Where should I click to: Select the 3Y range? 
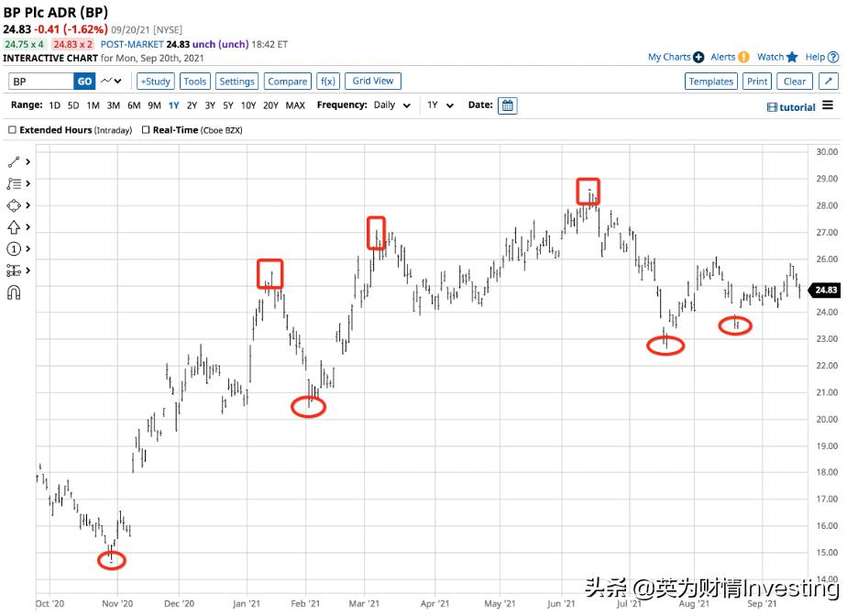(x=210, y=105)
